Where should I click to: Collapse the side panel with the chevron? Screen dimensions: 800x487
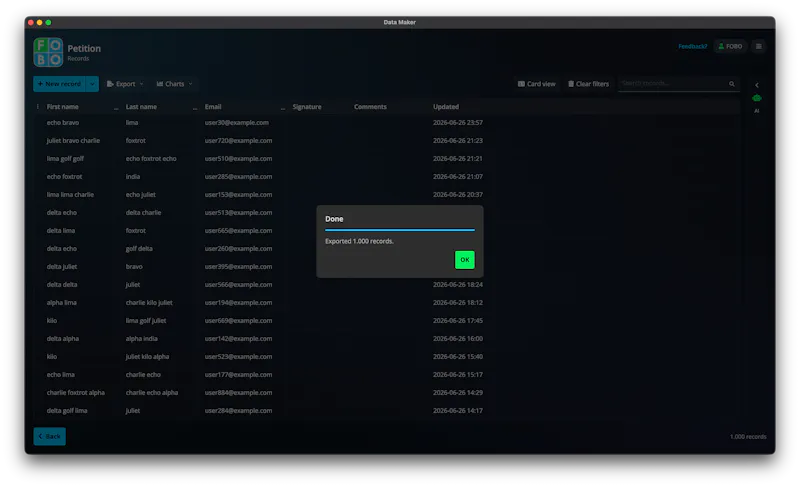point(757,85)
